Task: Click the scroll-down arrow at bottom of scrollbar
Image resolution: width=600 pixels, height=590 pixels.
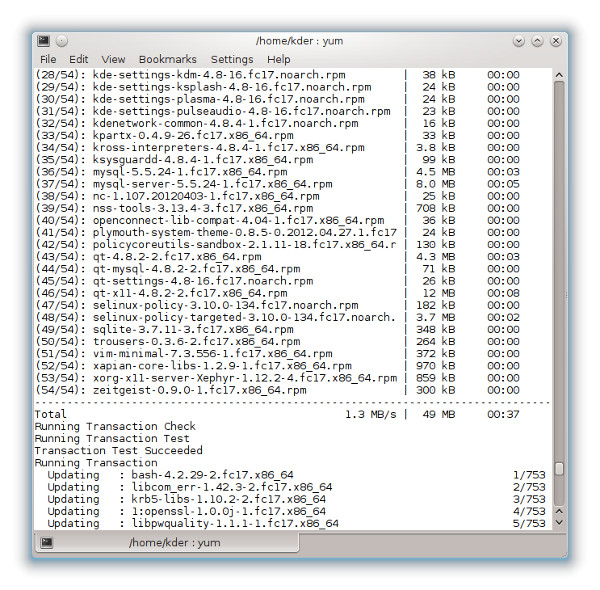Action: (x=559, y=522)
